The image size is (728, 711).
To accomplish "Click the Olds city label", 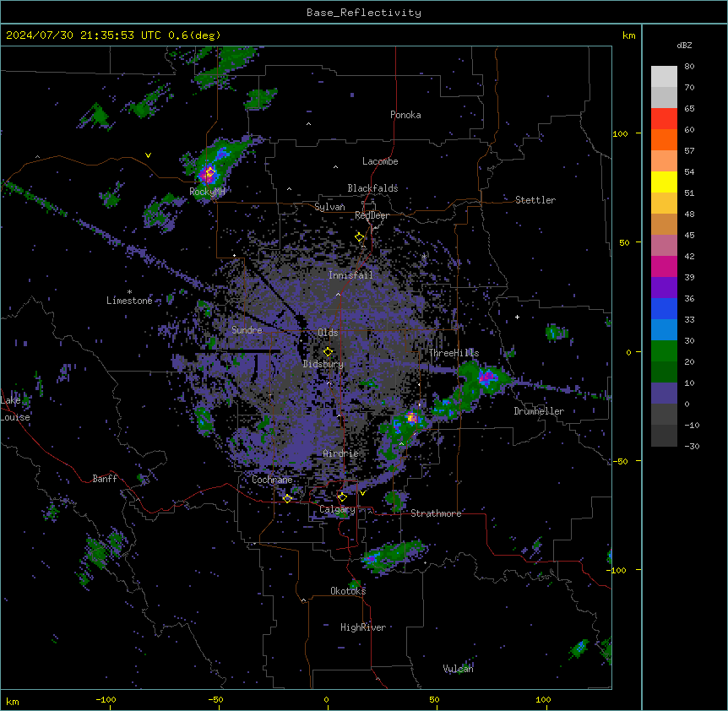I will pos(328,333).
